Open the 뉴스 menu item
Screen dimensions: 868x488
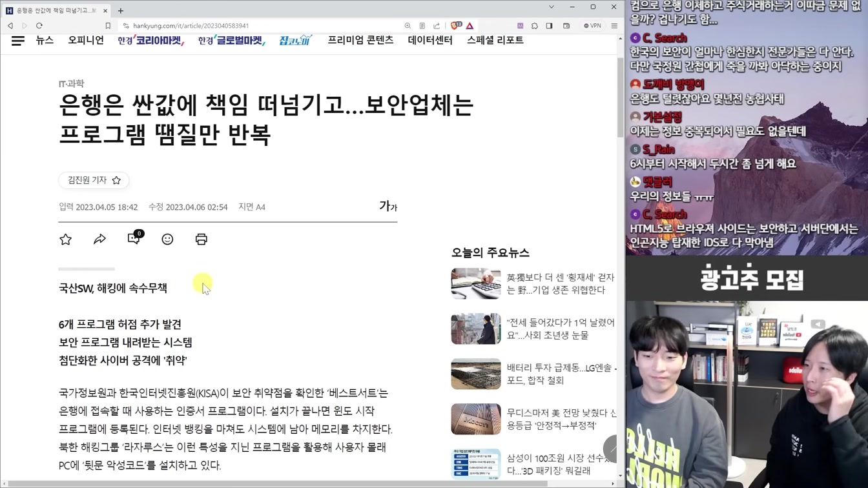[45, 40]
